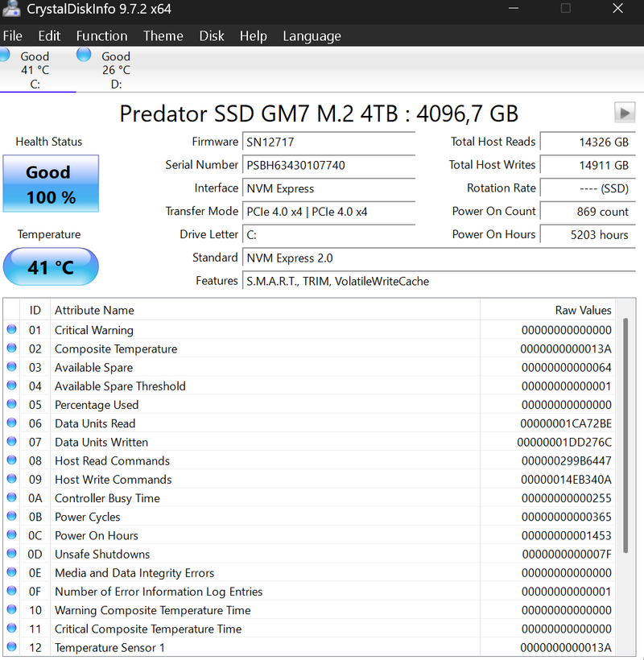The width and height of the screenshot is (644, 660).
Task: Click the Drive Letter field C:
Action: coord(328,234)
